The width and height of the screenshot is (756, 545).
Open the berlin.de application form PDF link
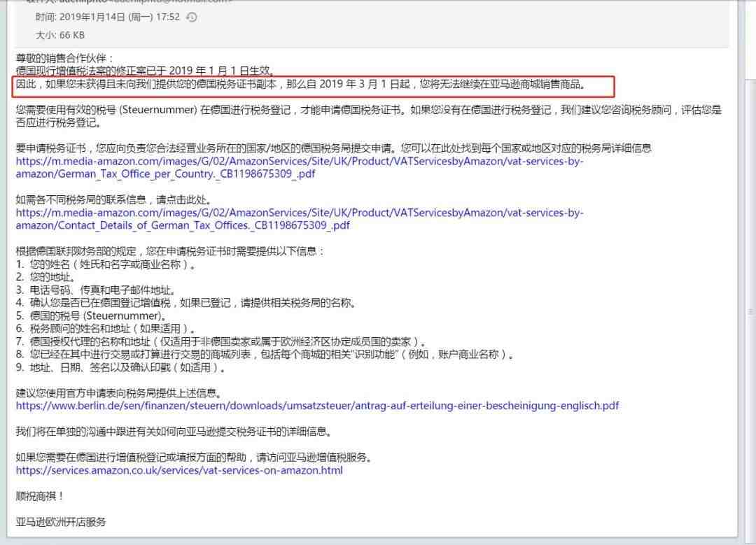[x=317, y=406]
